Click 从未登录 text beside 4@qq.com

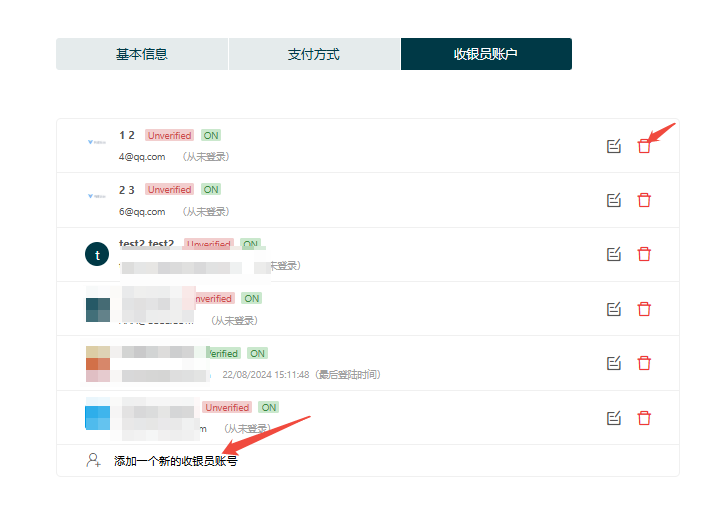pos(206,157)
